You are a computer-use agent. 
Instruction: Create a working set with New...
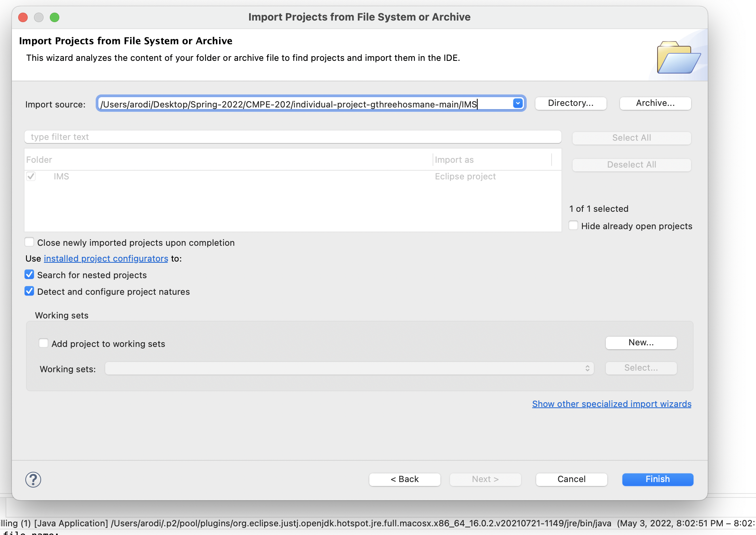pos(641,343)
